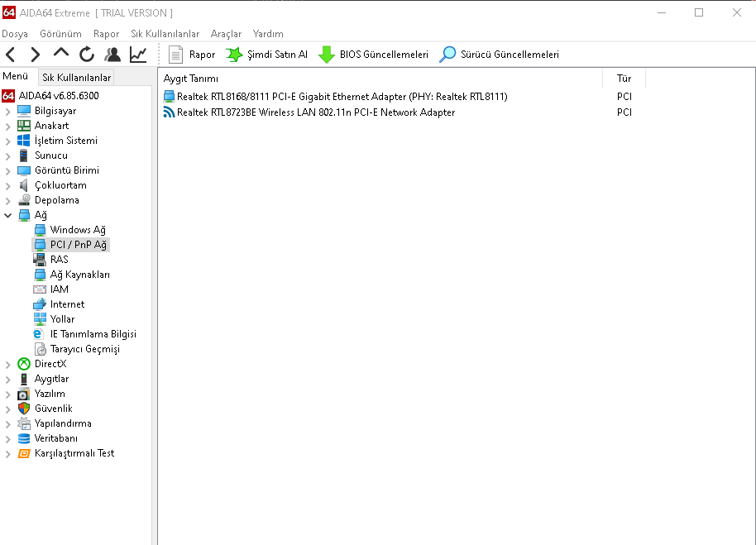This screenshot has height=545, width=756.
Task: Select Tarayıcı Geçmişi tree item
Action: 85,349
